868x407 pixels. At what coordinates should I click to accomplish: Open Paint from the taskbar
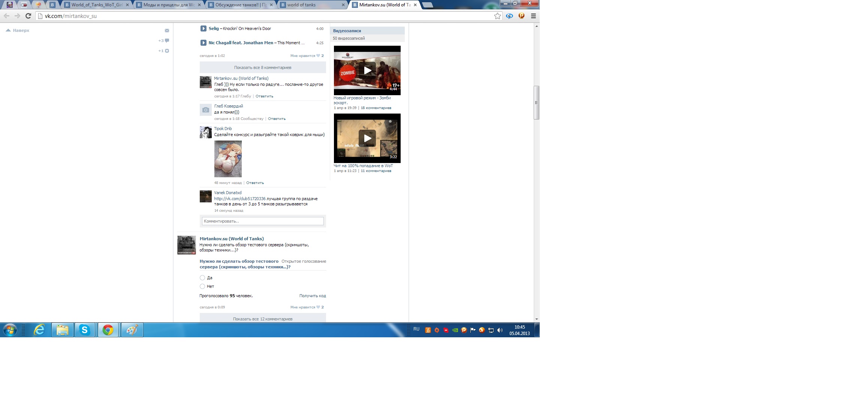point(132,330)
